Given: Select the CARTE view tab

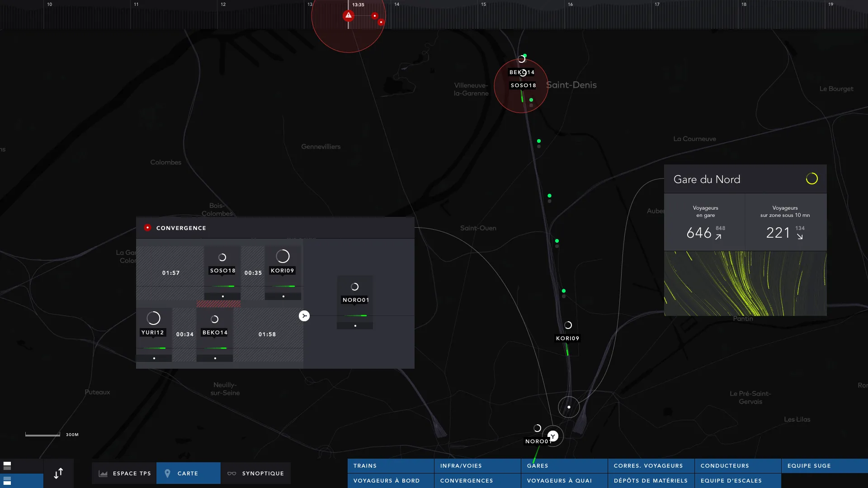Looking at the screenshot, I should (188, 473).
